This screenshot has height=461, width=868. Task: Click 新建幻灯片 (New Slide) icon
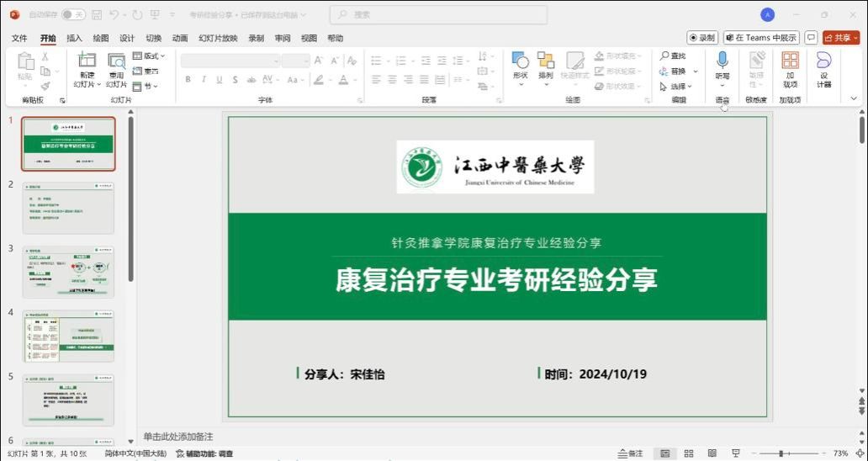(x=87, y=61)
